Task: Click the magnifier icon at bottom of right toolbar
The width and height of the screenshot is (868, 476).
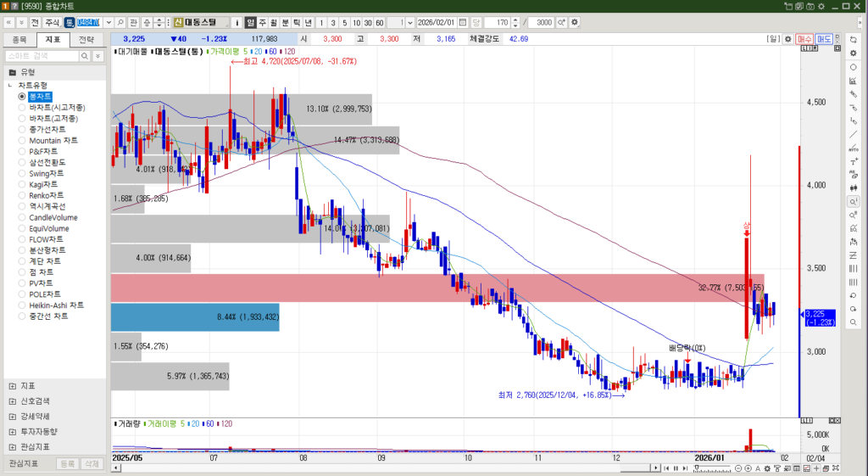Action: (853, 322)
